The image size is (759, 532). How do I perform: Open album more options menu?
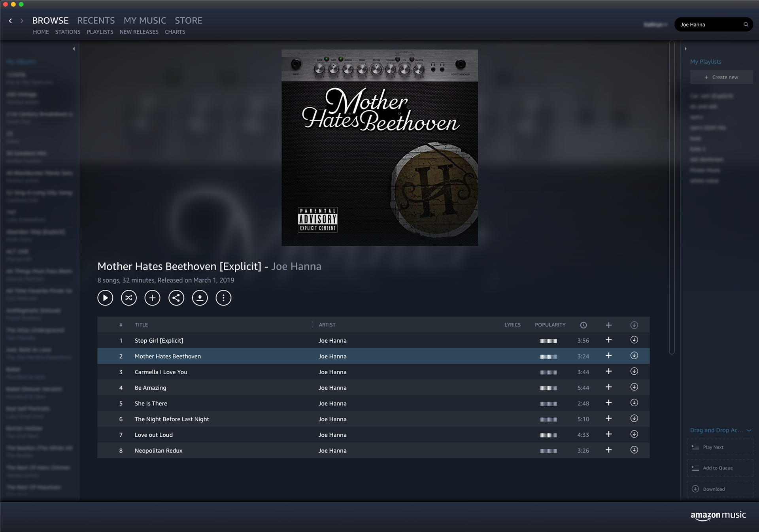coord(223,298)
